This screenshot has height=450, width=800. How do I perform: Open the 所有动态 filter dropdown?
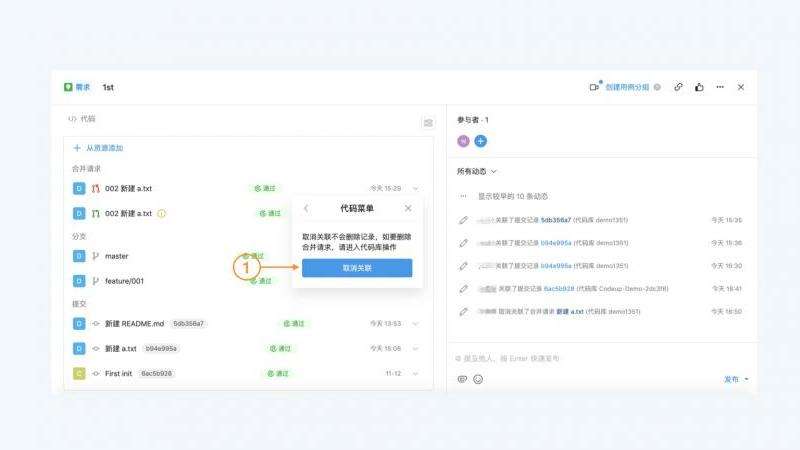(x=477, y=171)
